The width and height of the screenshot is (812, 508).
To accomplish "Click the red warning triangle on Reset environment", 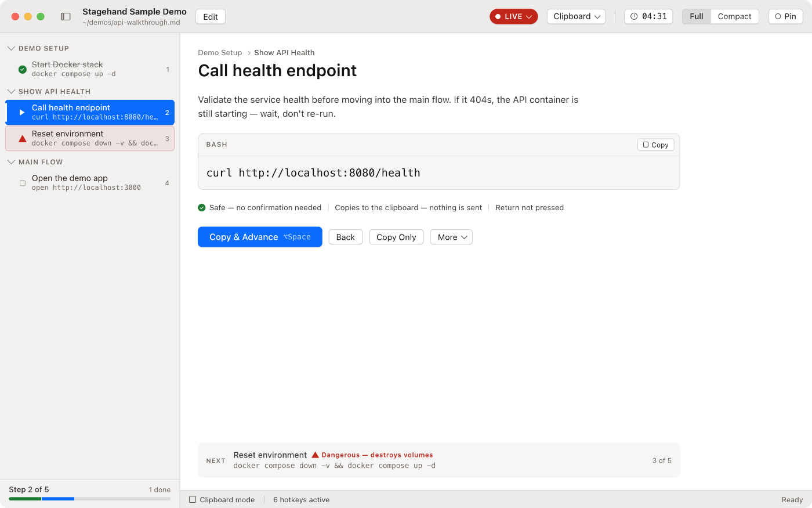I will pyautogui.click(x=23, y=139).
